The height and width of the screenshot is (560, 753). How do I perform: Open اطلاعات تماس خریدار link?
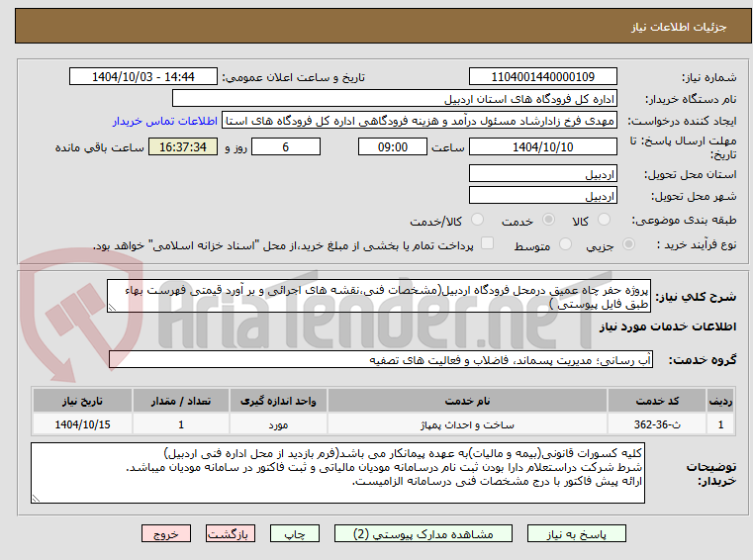pyautogui.click(x=165, y=121)
